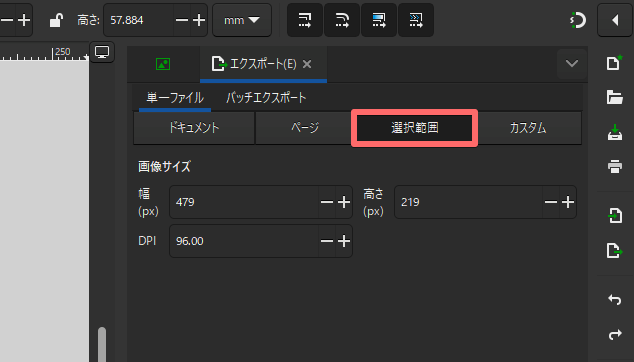Viewport: 634px width, 362px height.
Task: Increase the 幅 (px) value with plus
Action: 344,202
